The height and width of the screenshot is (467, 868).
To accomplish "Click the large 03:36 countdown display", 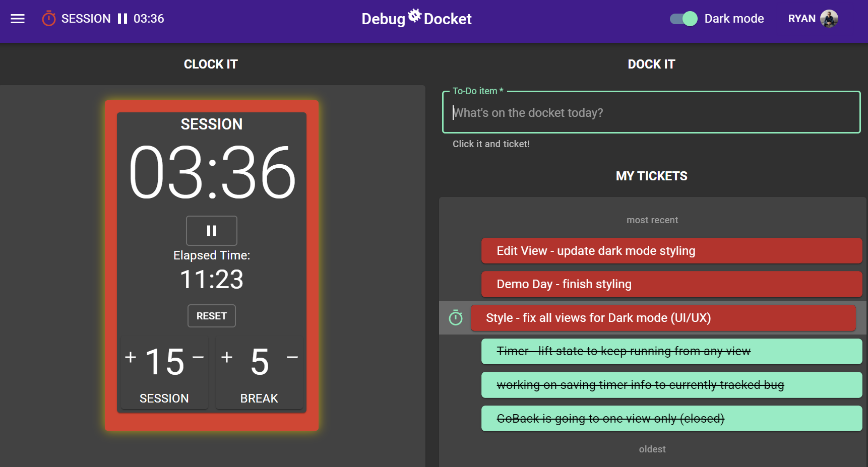I will point(212,173).
